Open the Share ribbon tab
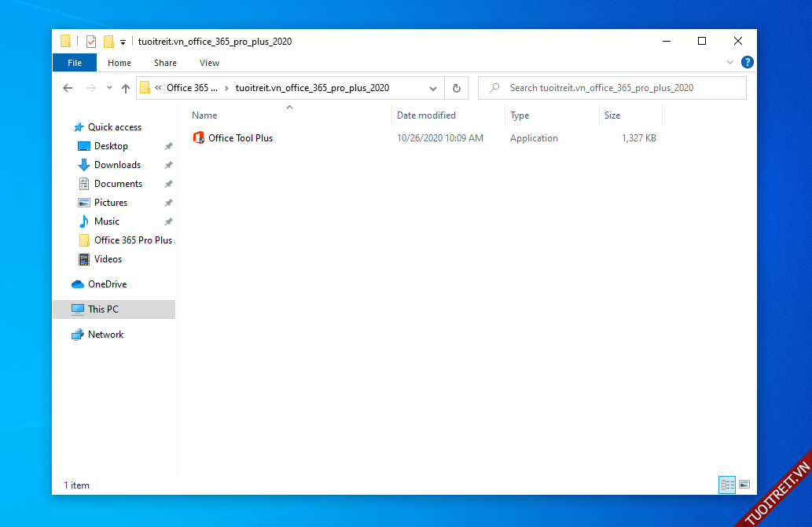 pyautogui.click(x=165, y=63)
